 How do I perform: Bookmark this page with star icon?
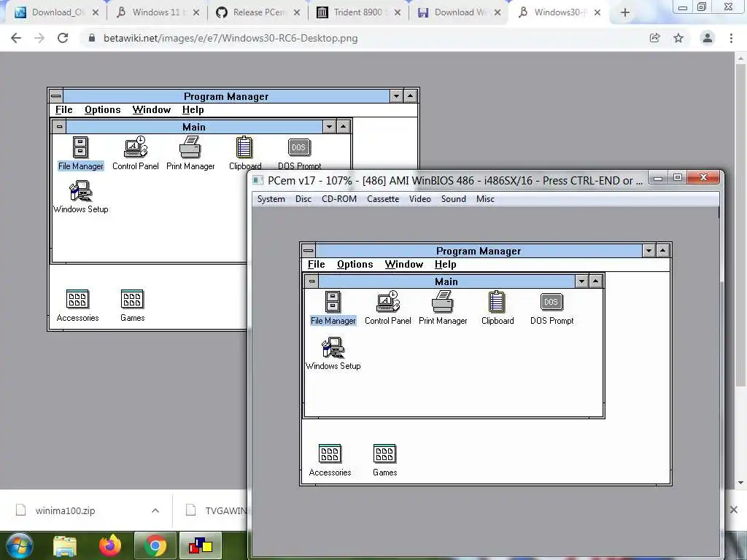click(678, 38)
